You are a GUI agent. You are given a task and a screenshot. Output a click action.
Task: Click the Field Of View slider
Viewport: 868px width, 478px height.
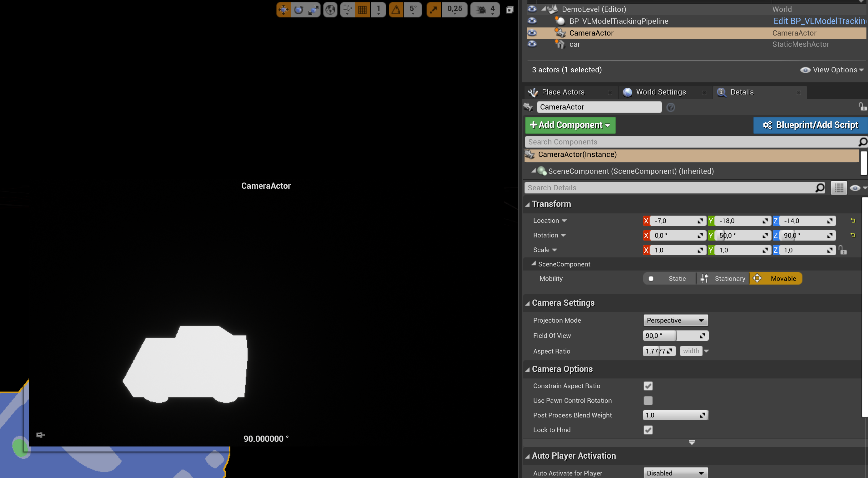675,335
